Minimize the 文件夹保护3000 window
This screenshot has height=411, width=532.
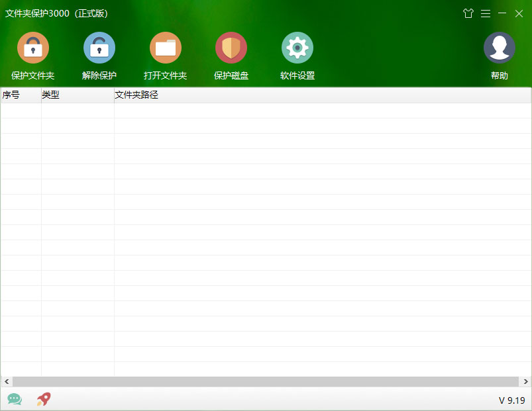click(x=502, y=13)
